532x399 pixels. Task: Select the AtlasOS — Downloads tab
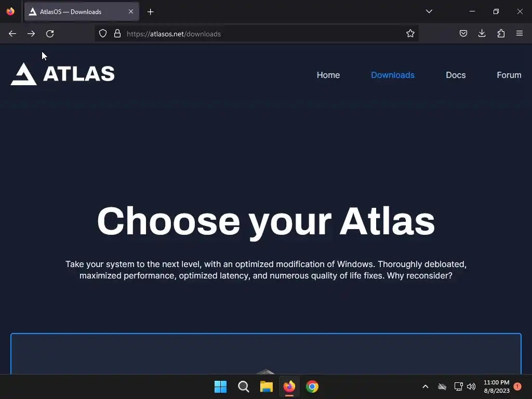(82, 11)
